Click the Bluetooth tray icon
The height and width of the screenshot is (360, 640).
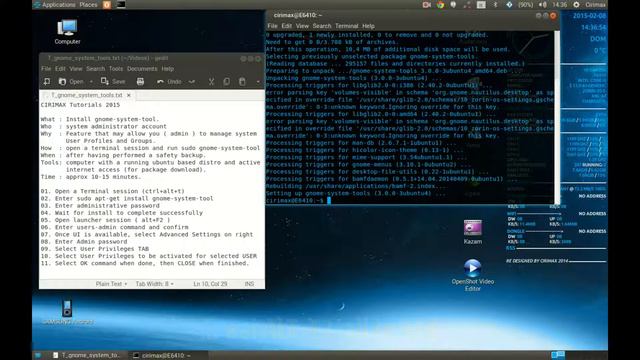pyautogui.click(x=496, y=4)
